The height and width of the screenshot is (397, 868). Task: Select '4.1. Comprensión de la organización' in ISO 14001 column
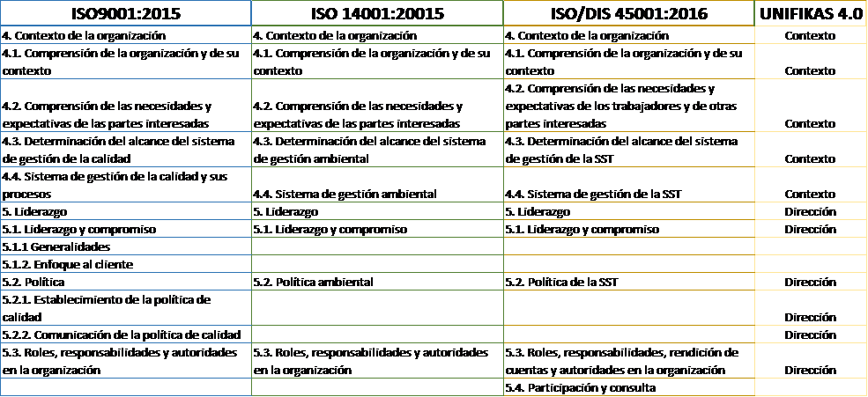[x=377, y=62]
